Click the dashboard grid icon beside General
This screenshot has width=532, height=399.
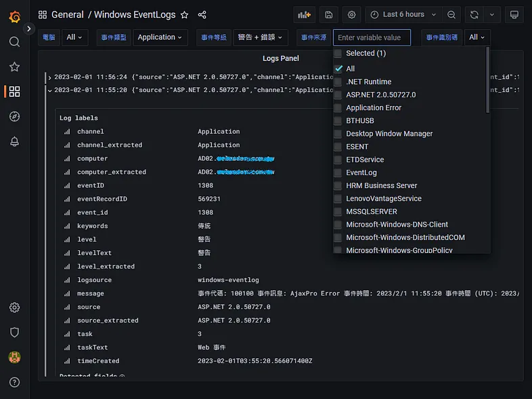pos(43,15)
